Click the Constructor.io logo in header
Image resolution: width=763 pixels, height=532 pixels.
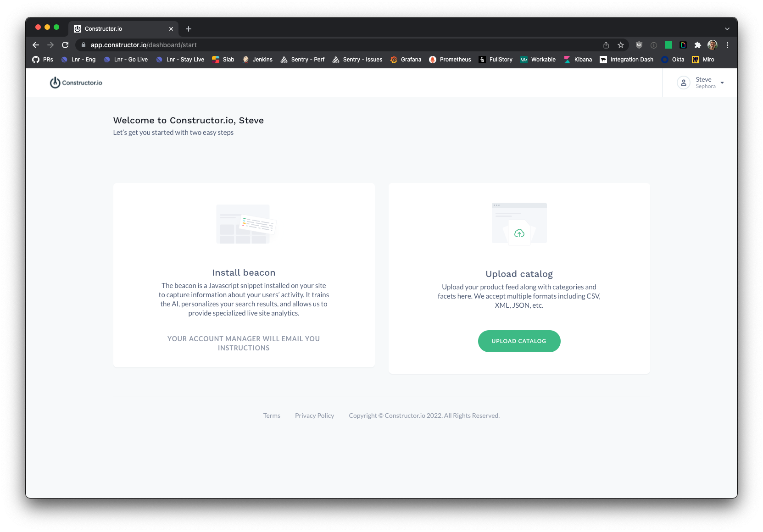coord(76,83)
